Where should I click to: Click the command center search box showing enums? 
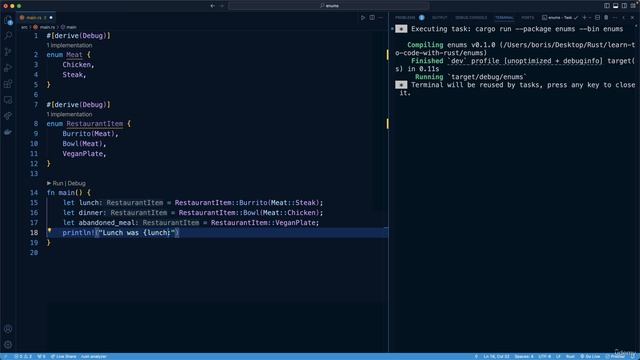click(x=329, y=6)
